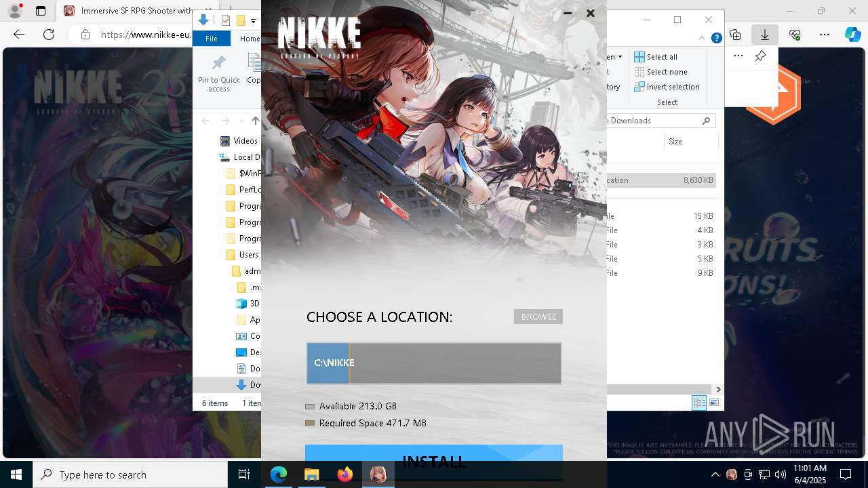
Task: Open Edge profile avatar icon
Action: point(14,11)
